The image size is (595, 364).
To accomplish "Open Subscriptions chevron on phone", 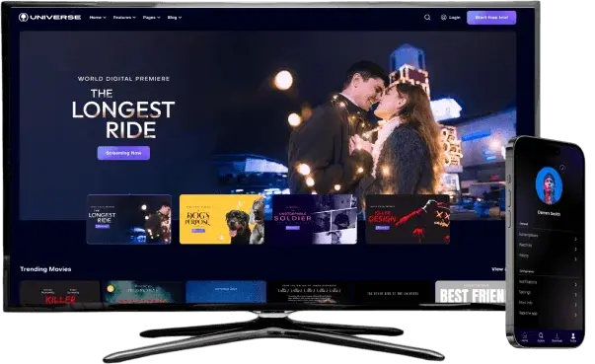I will (x=575, y=239).
